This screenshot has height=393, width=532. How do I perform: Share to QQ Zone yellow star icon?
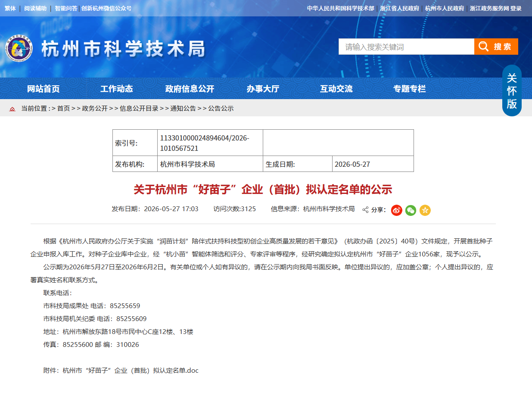click(425, 210)
